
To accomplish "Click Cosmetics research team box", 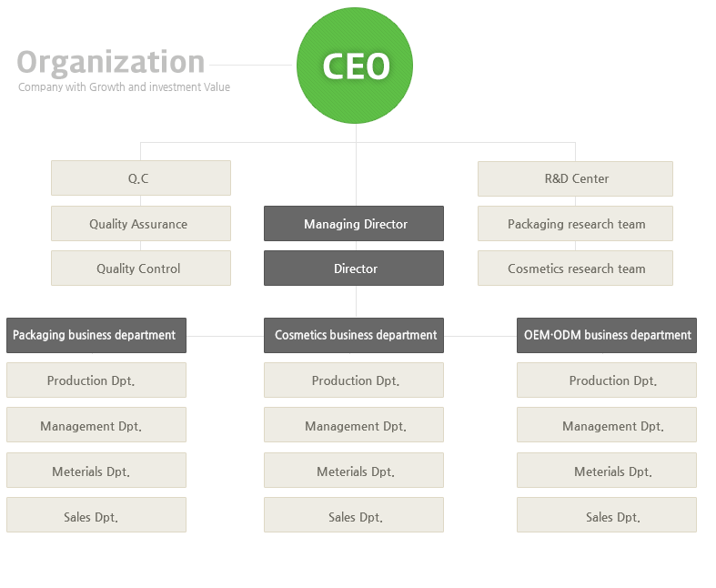I will (575, 269).
